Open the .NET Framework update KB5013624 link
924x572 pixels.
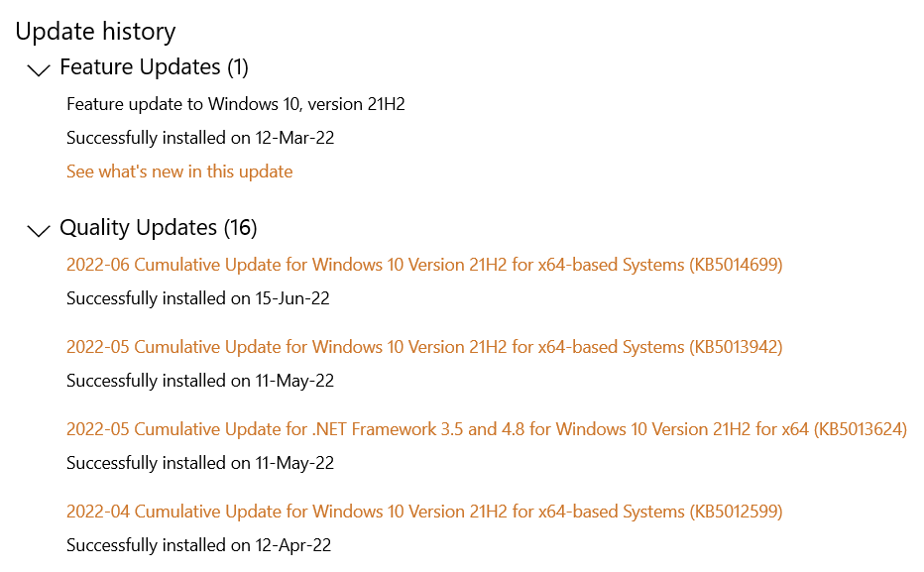(486, 429)
